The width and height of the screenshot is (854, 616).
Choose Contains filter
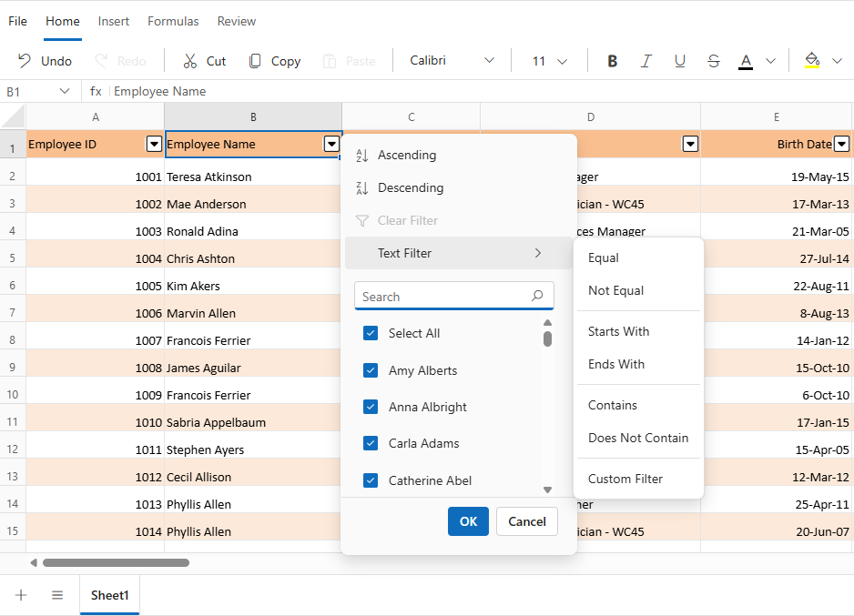point(638,406)
